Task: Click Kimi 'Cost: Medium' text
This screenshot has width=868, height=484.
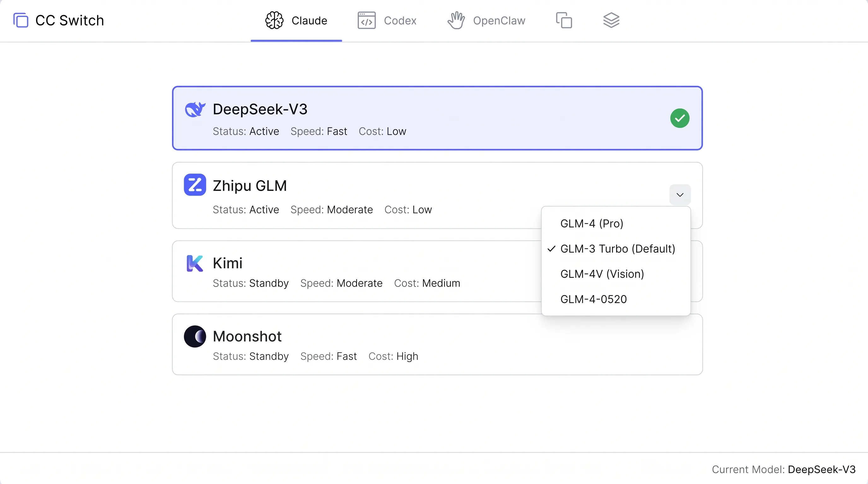Action: tap(427, 283)
